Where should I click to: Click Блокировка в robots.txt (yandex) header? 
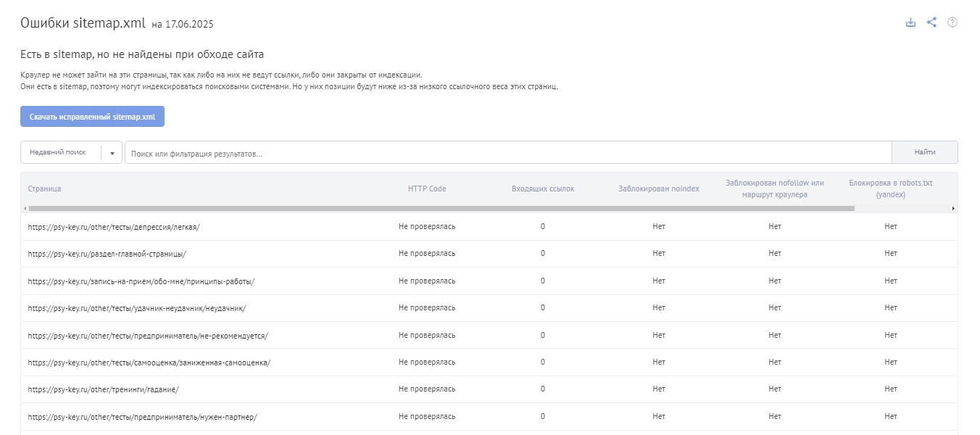click(x=891, y=188)
